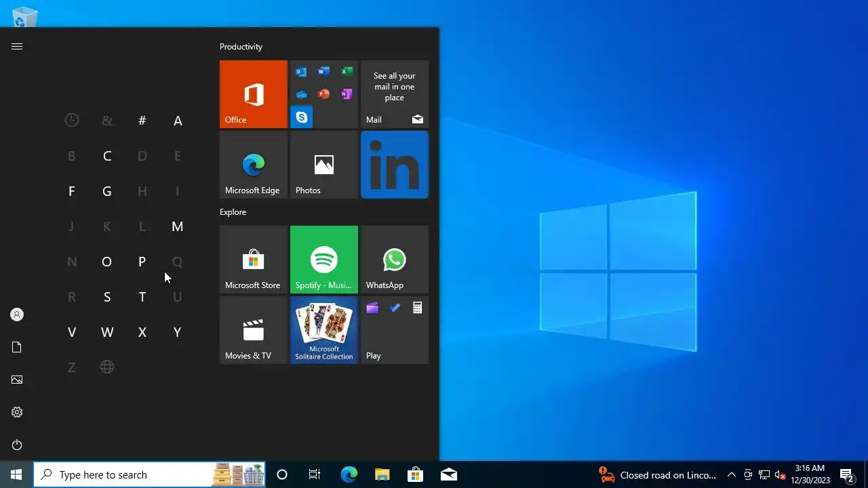Open the Mail tile

point(395,94)
